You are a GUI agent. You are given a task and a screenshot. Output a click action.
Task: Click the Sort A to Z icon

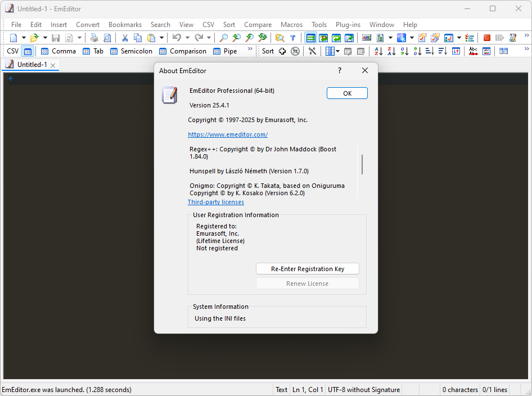[x=378, y=51]
